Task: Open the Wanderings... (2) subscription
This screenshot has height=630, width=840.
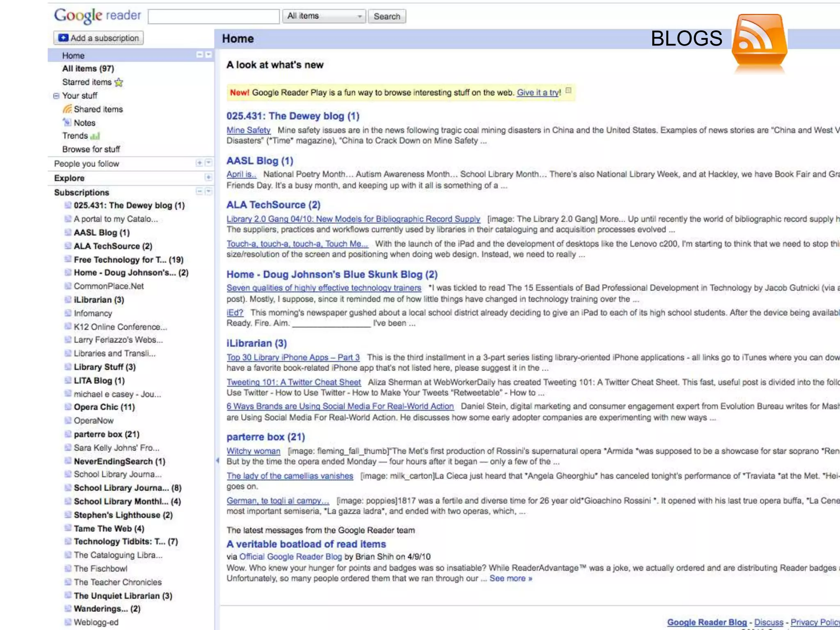Action: click(107, 609)
